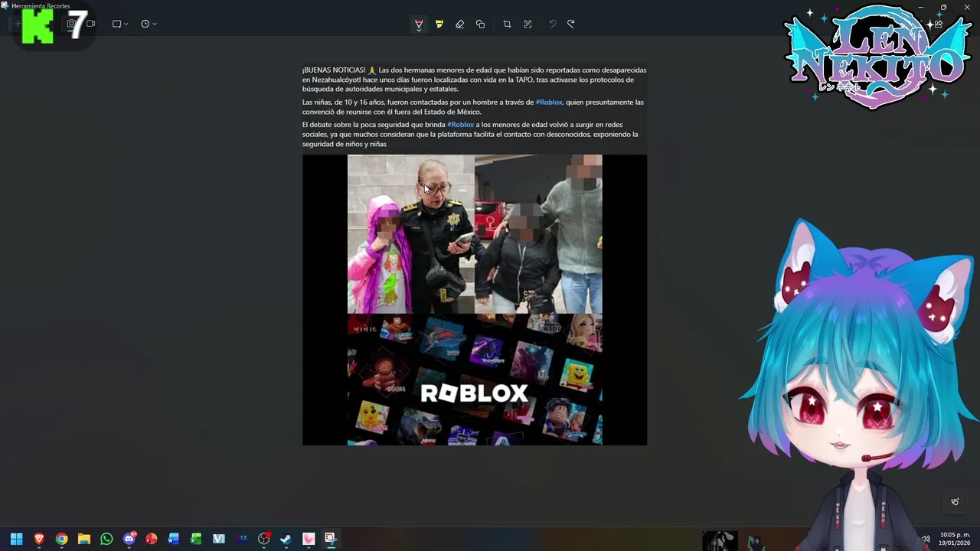Switch to video recording mode

90,24
